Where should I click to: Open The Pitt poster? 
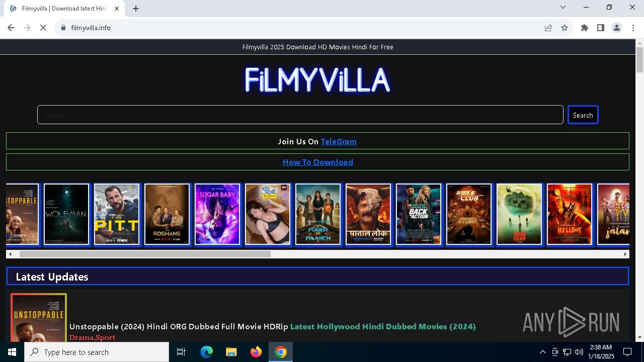tap(117, 214)
